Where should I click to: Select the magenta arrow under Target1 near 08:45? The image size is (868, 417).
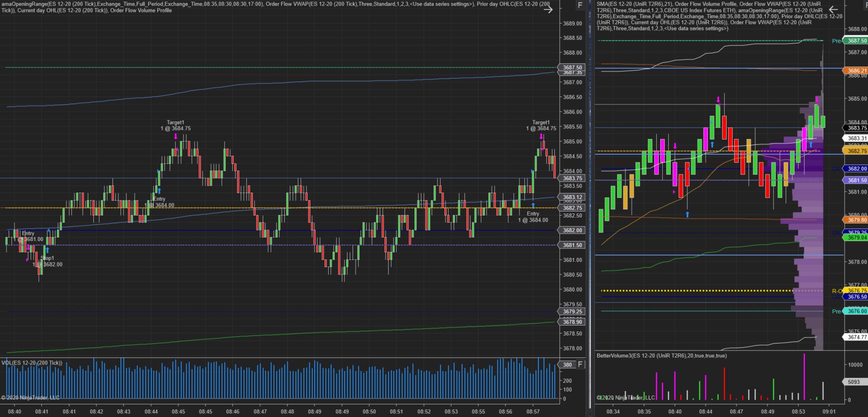click(x=175, y=136)
